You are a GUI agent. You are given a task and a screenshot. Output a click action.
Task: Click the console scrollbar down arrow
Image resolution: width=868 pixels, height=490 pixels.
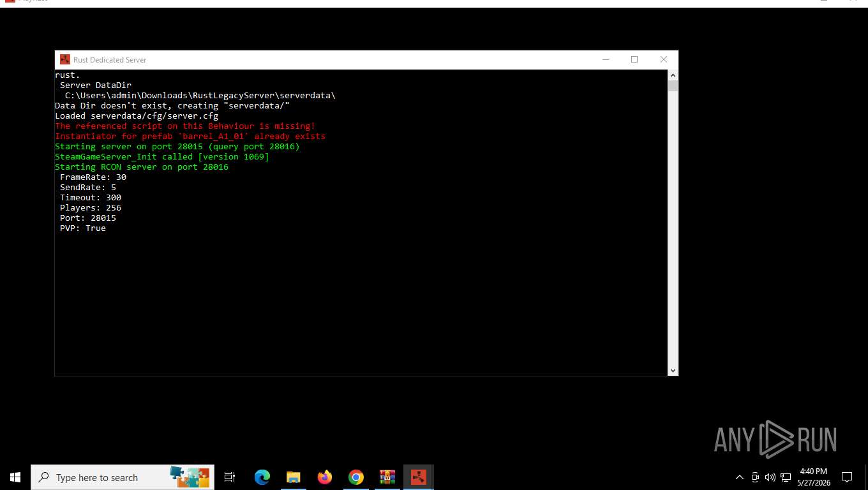(673, 370)
